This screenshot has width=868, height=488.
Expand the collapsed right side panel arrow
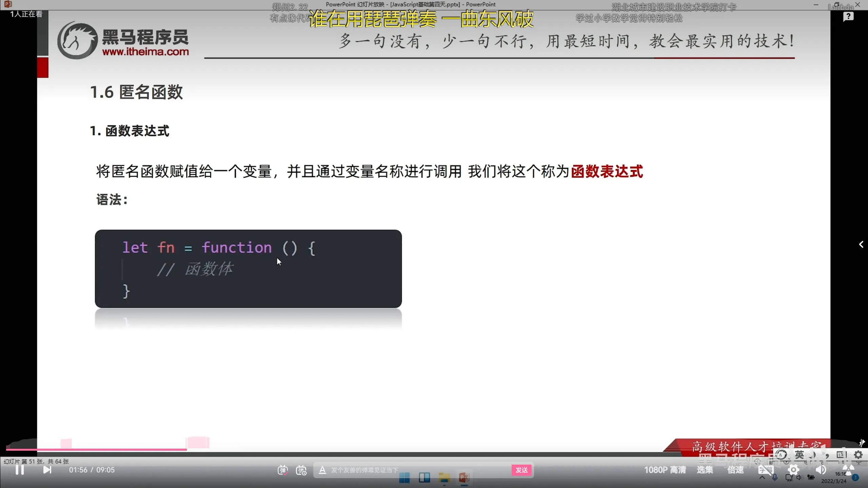pyautogui.click(x=861, y=245)
